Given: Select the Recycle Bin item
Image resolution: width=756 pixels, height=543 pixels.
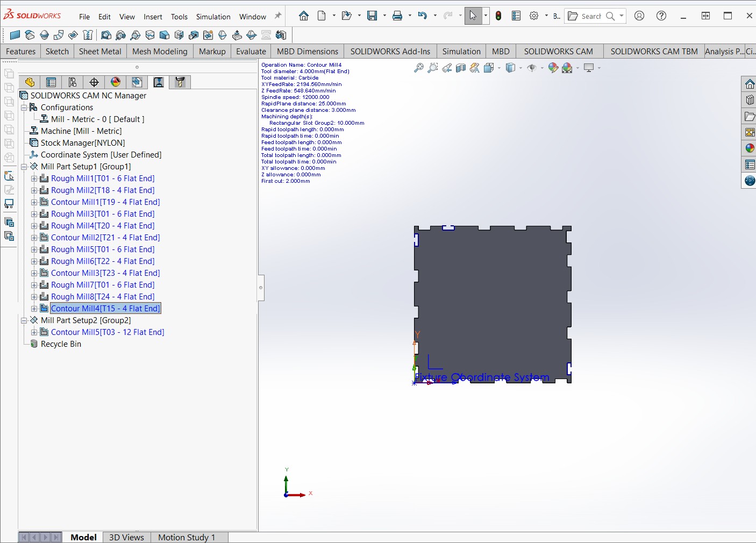Looking at the screenshot, I should click(x=61, y=344).
